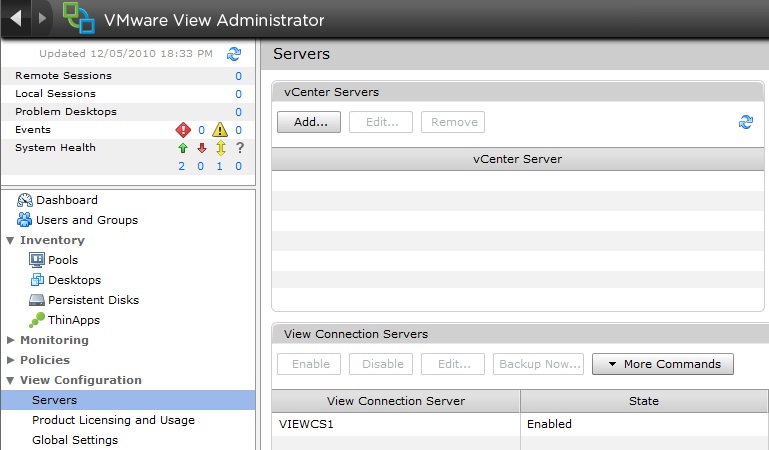The width and height of the screenshot is (769, 450).
Task: Click the Problem Desktops count link
Action: click(238, 112)
